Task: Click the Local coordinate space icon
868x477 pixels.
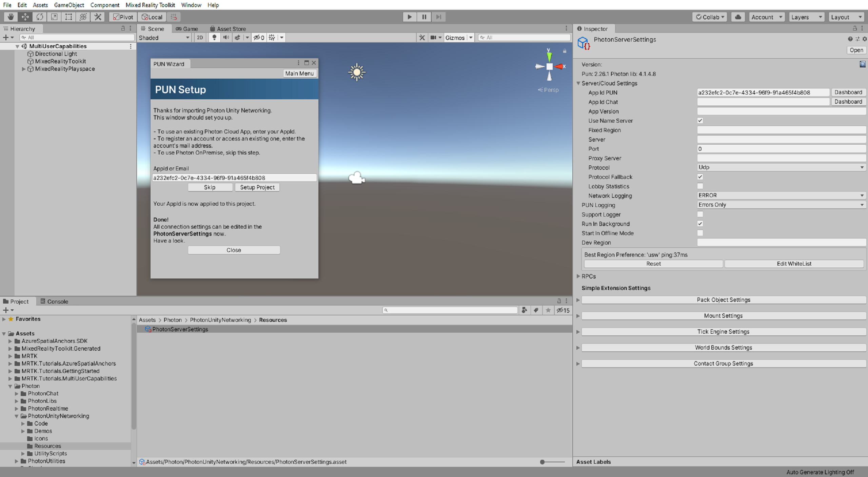Action: [x=151, y=17]
